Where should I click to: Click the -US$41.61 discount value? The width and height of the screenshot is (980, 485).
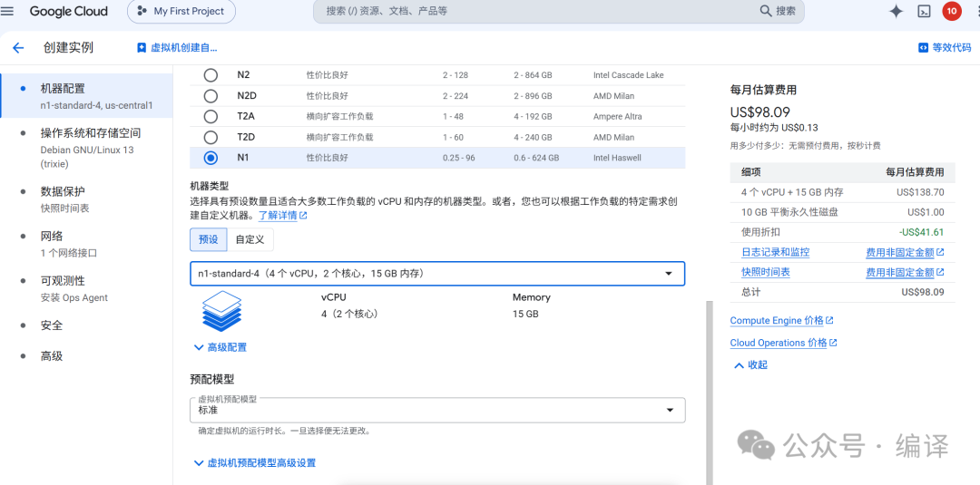[922, 232]
